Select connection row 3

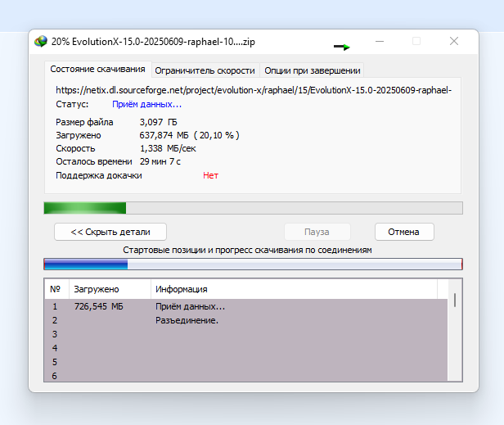point(246,334)
